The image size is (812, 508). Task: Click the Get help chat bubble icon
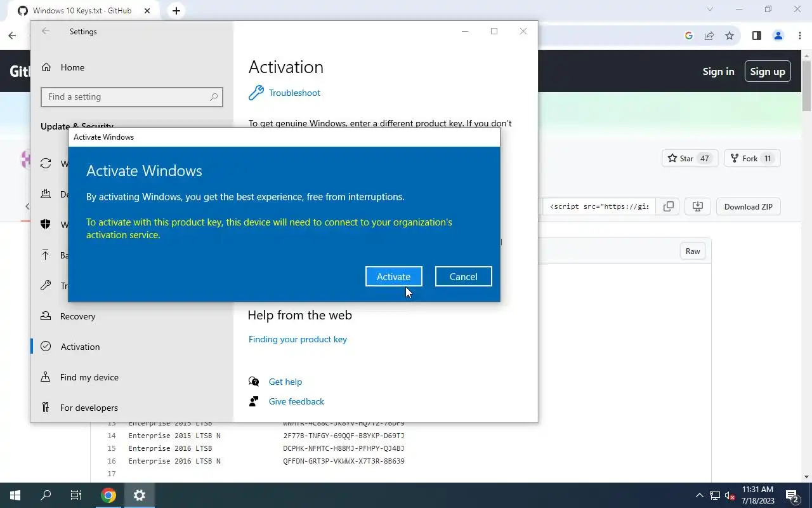[254, 382]
